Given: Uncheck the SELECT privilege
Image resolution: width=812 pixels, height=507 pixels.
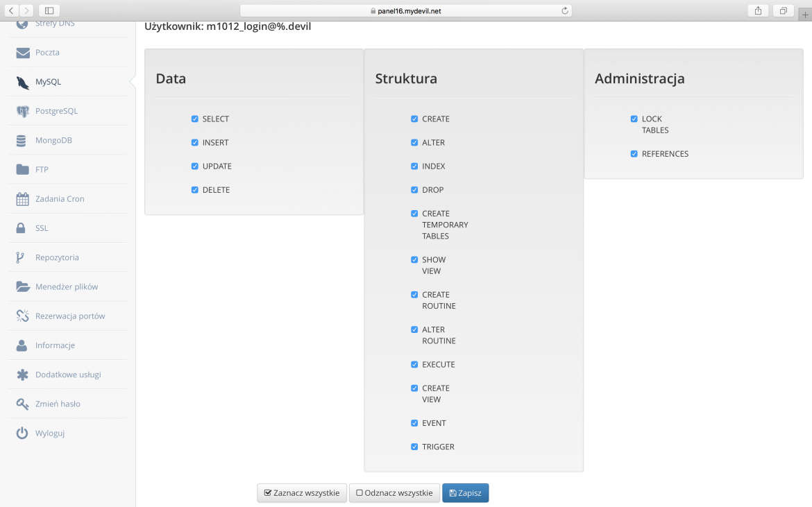Looking at the screenshot, I should pos(195,119).
